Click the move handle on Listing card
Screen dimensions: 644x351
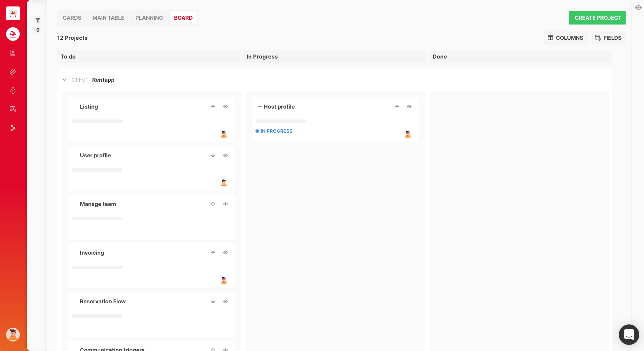click(x=213, y=107)
